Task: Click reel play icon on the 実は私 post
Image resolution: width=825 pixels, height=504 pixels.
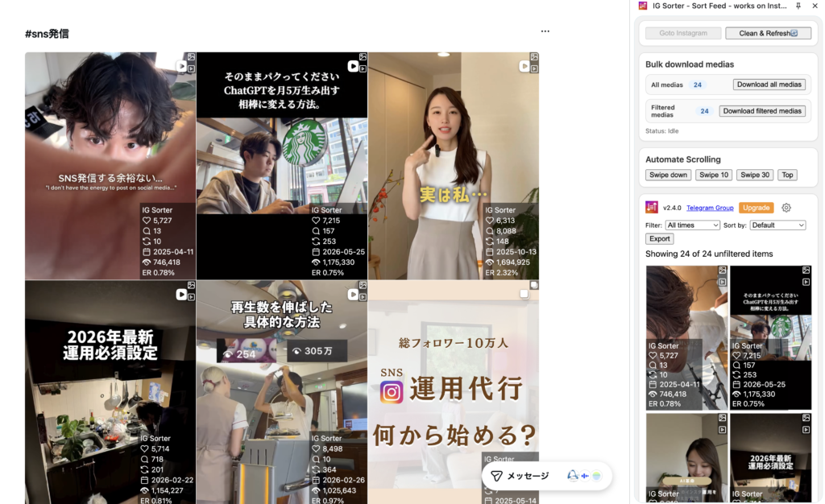Action: click(x=524, y=66)
